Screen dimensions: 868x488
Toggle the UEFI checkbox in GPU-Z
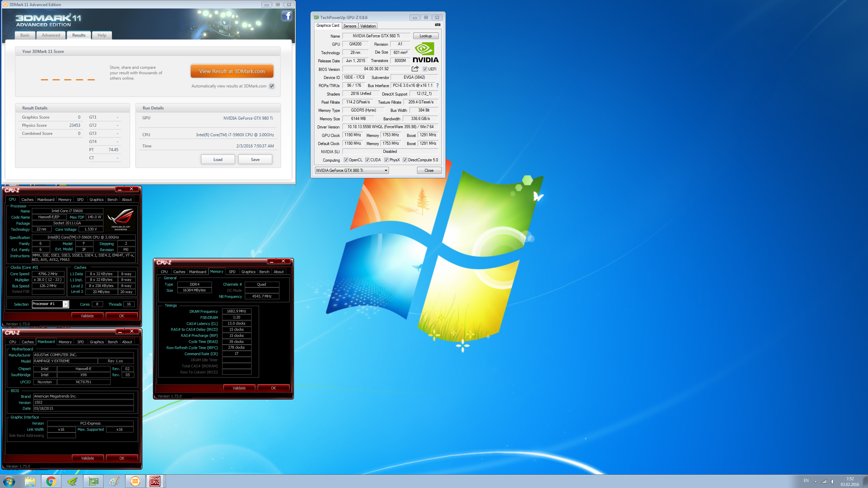click(x=425, y=69)
